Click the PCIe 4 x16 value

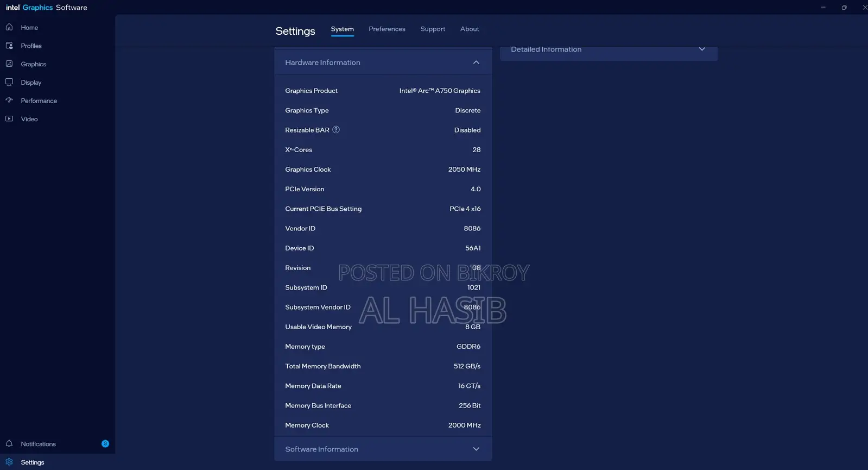point(465,209)
